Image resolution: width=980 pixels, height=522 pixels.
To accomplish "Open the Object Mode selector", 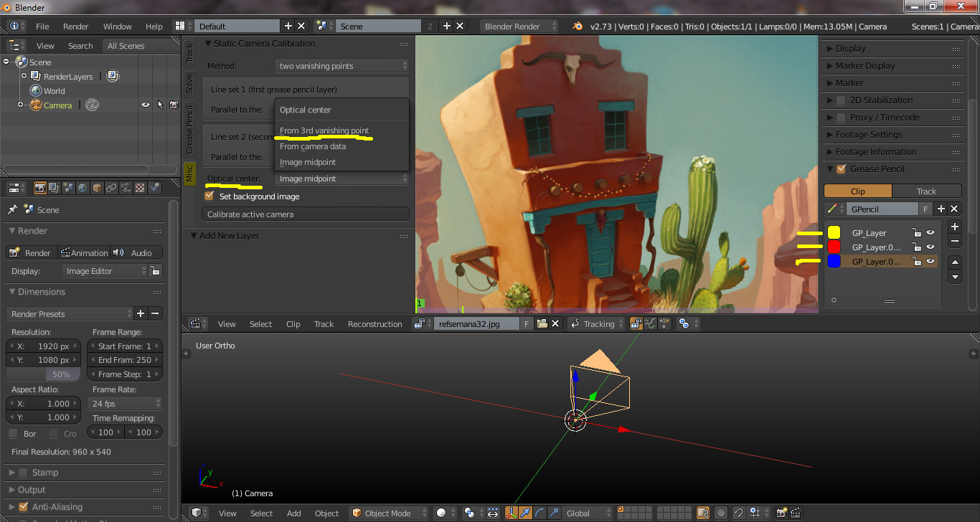I will pos(388,513).
